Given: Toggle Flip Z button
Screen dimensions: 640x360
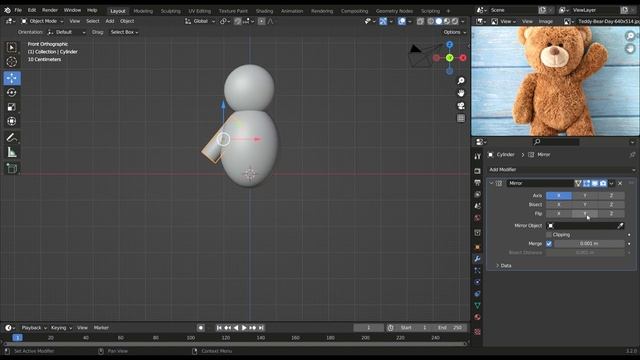Looking at the screenshot, I should [x=611, y=214].
